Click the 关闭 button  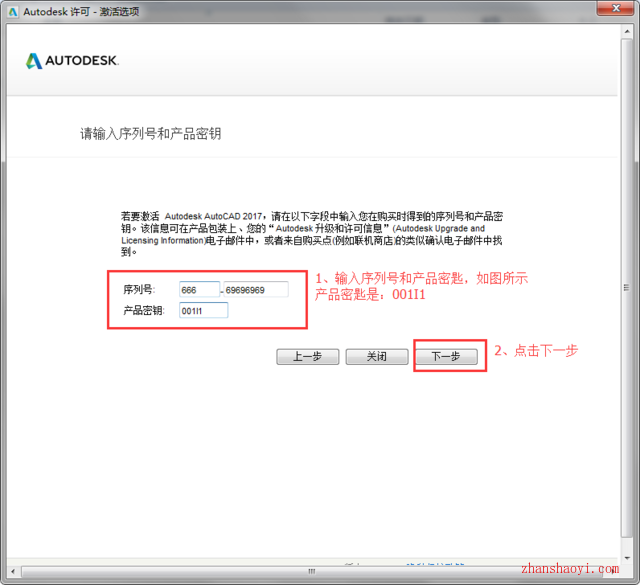(x=377, y=356)
